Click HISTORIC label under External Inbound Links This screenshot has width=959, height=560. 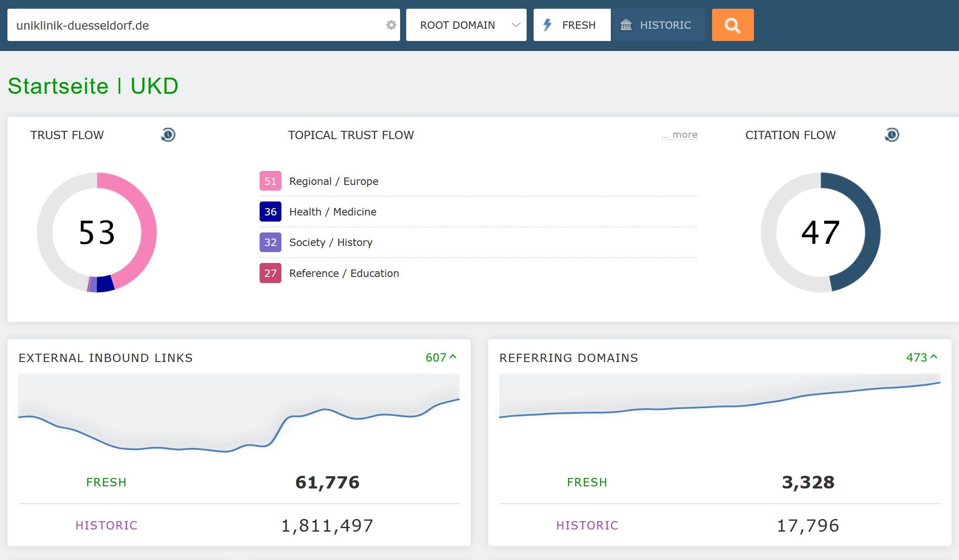pos(106,525)
